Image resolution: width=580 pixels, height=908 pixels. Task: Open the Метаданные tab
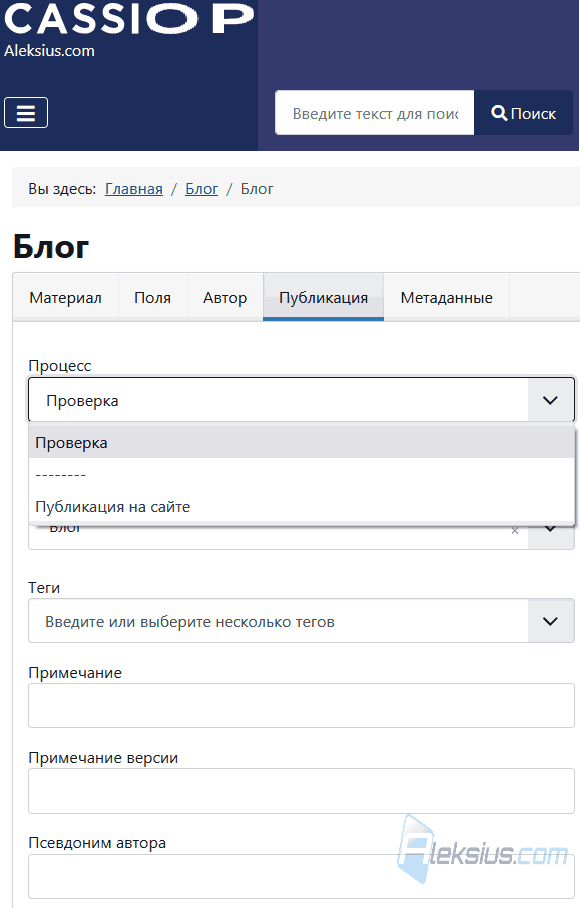pyautogui.click(x=446, y=298)
